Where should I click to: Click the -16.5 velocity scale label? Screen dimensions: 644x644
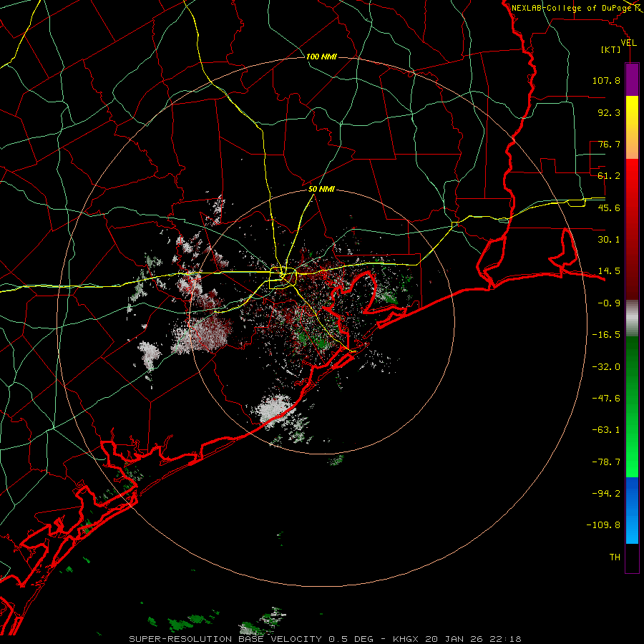tap(606, 335)
